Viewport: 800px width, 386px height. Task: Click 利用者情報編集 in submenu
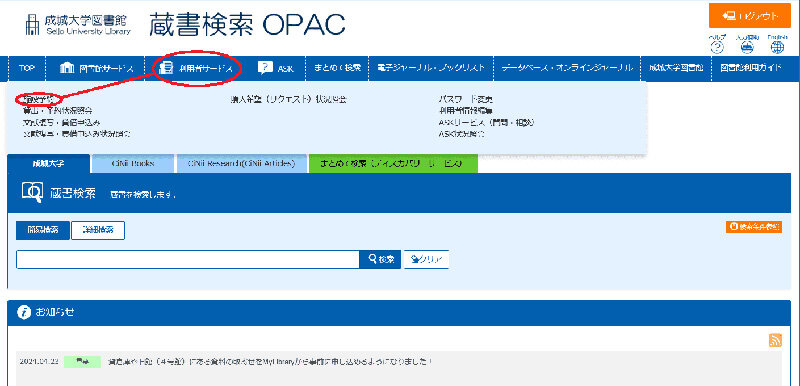click(x=465, y=111)
